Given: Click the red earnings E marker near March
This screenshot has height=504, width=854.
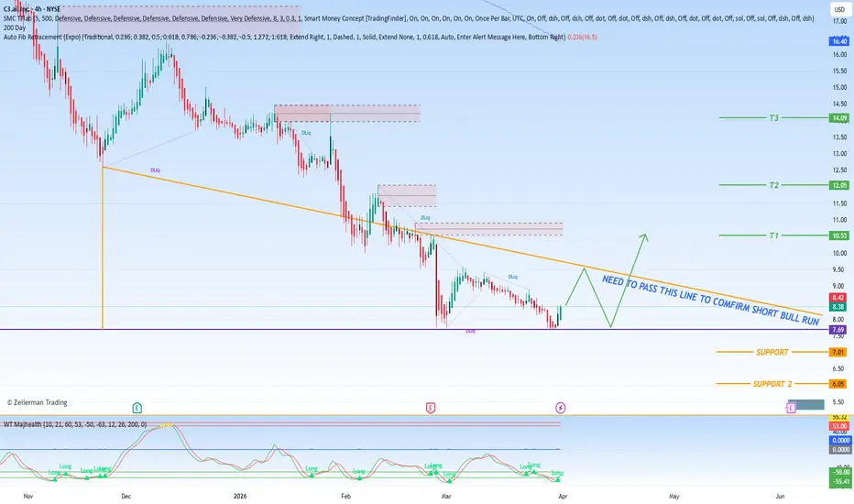Looking at the screenshot, I should tap(431, 408).
